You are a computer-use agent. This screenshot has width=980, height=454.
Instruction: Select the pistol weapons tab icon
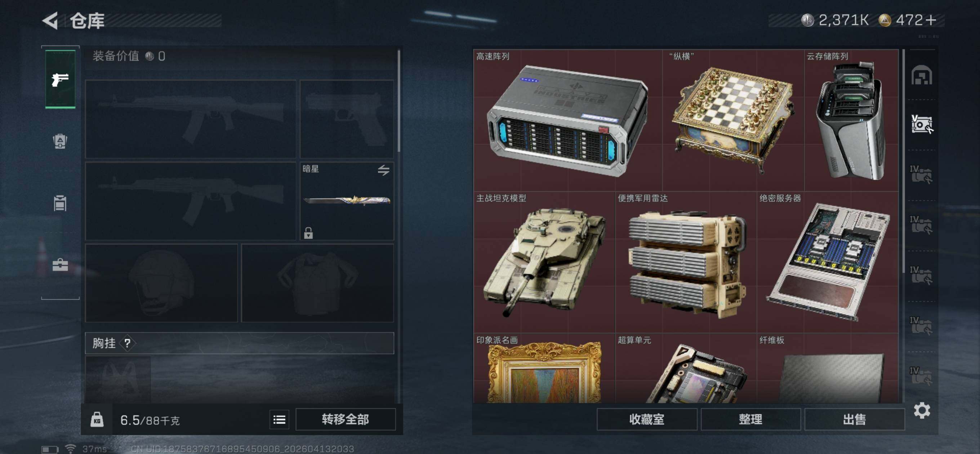tap(60, 80)
